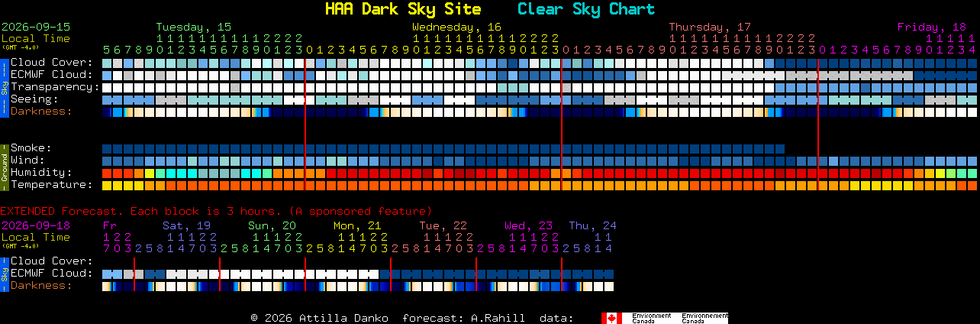
Task: Click the green Ground sidebar label
Action: click(4, 166)
